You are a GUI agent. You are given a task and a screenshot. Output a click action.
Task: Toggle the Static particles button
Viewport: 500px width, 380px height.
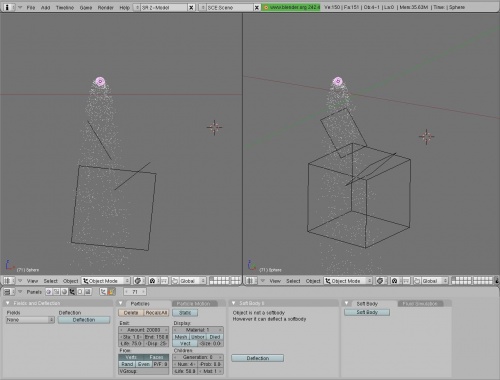(x=185, y=313)
